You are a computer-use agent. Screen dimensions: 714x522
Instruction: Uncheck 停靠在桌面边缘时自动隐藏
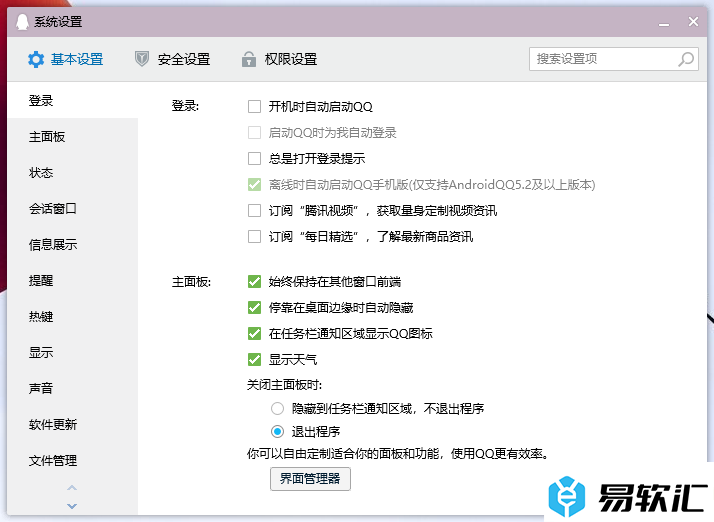tap(255, 308)
